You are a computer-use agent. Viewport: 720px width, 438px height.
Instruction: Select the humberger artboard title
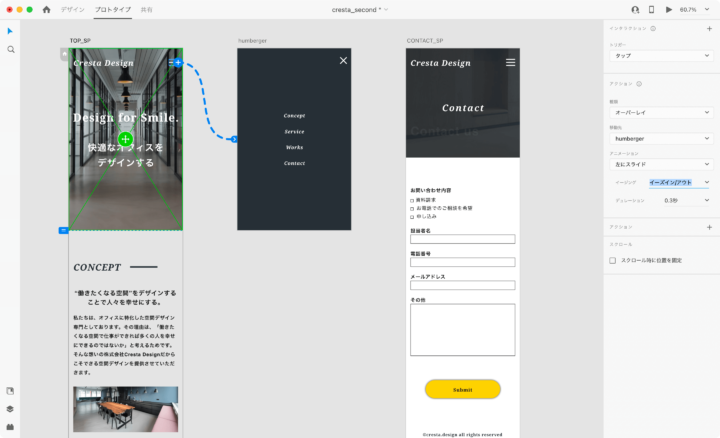252,41
